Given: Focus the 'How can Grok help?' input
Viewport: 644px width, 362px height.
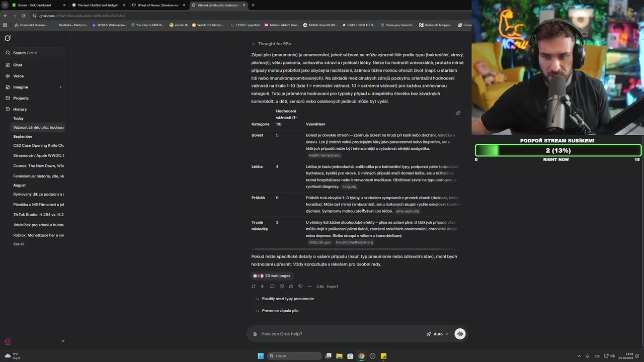Looking at the screenshot, I should tap(340, 334).
